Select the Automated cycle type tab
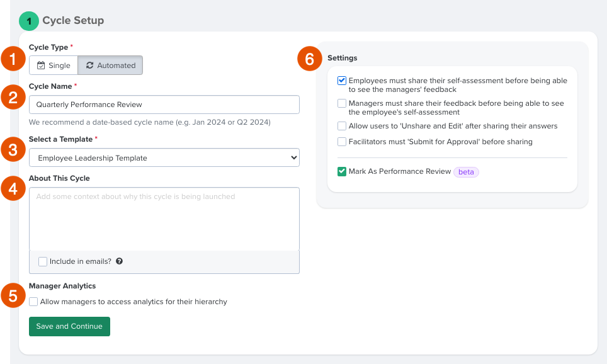 click(x=110, y=65)
